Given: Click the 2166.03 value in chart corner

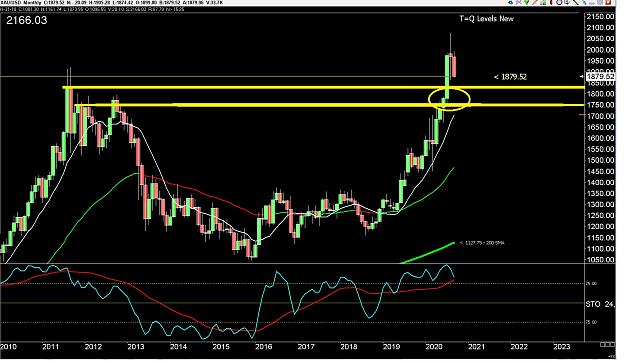Looking at the screenshot, I should pyautogui.click(x=27, y=20).
